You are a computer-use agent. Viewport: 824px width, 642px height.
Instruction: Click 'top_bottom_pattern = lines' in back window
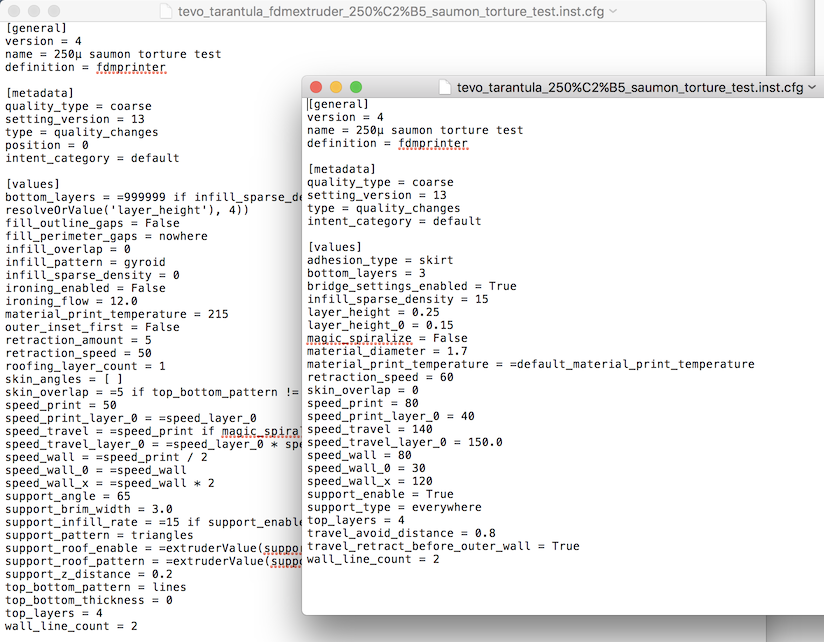coord(96,587)
